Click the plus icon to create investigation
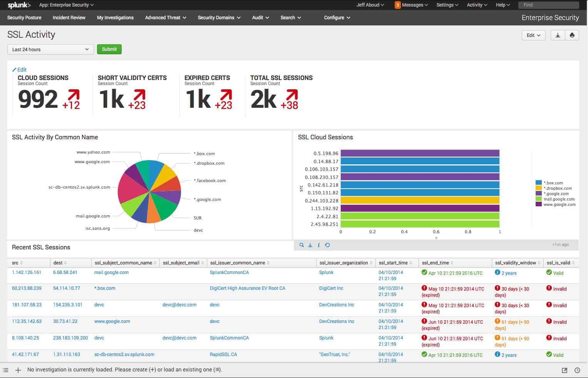This screenshot has height=378, width=588. [18, 370]
